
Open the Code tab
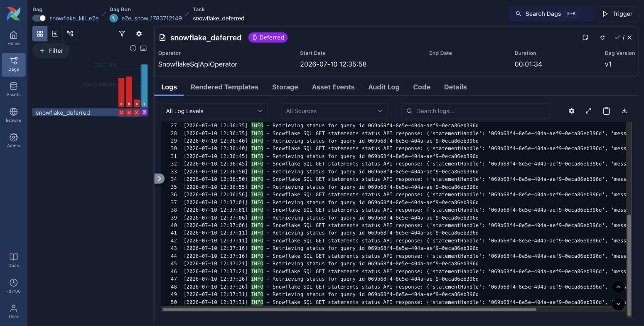421,87
